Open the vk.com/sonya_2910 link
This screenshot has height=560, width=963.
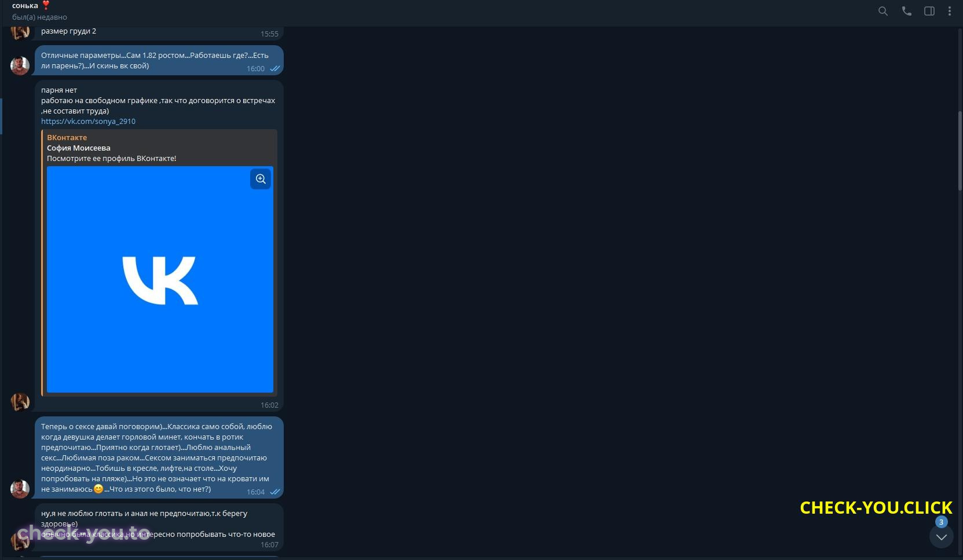[88, 122]
